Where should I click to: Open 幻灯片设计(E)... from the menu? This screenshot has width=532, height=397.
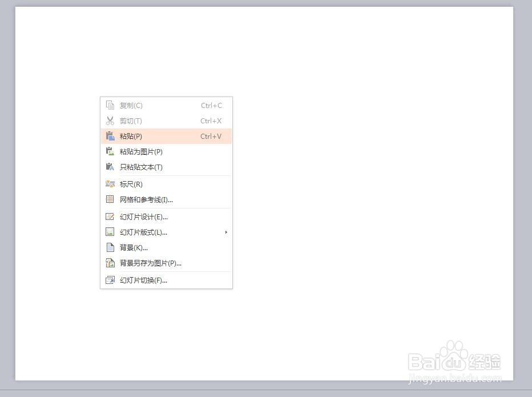click(x=166, y=216)
